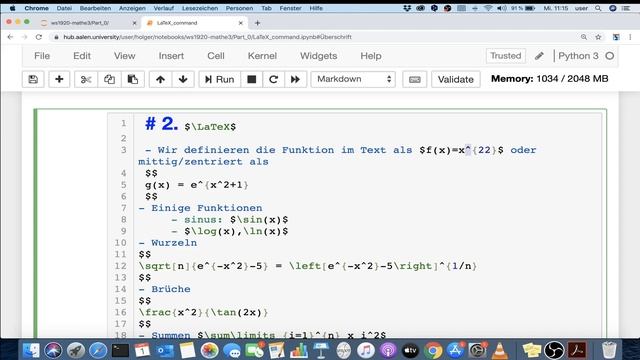
Task: Open the Dropbox menu bar icon
Action: coord(407,8)
